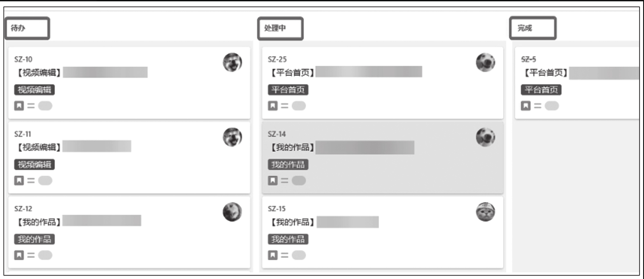Click priority equals icon on SZ-25
This screenshot has height=279, width=644.
pyautogui.click(x=284, y=106)
